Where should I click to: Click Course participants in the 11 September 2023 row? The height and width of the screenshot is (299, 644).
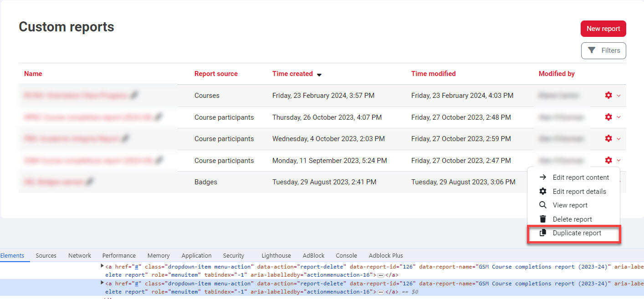[x=224, y=161]
